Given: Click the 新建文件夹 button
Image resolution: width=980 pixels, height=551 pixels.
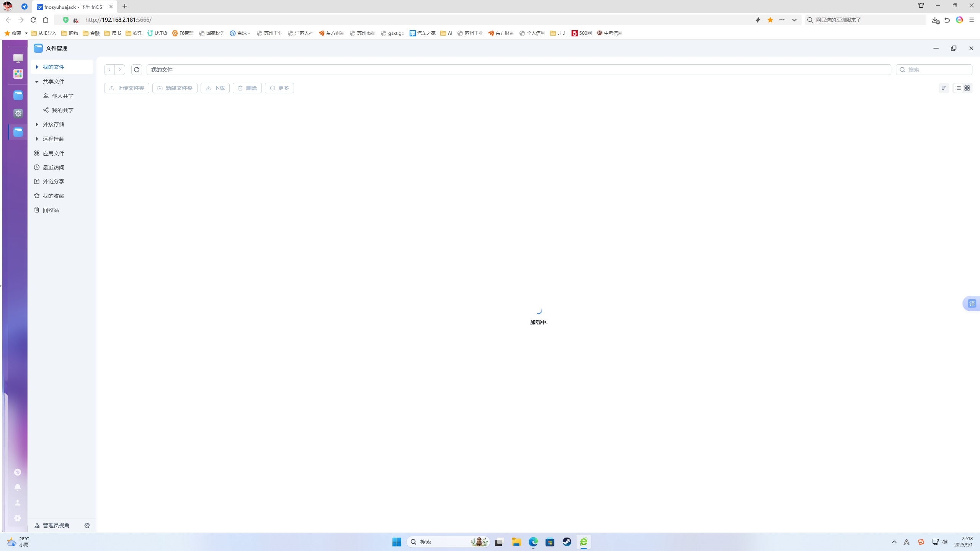Looking at the screenshot, I should coord(175,88).
